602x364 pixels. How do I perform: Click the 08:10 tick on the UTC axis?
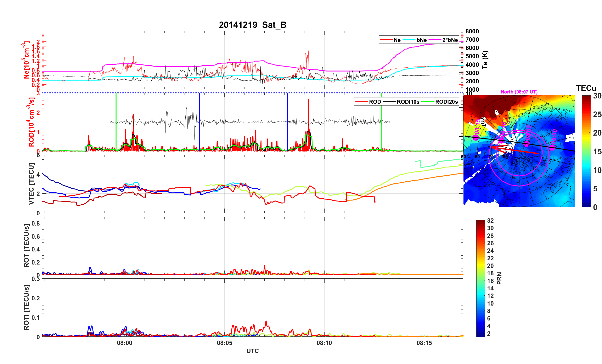(x=324, y=343)
